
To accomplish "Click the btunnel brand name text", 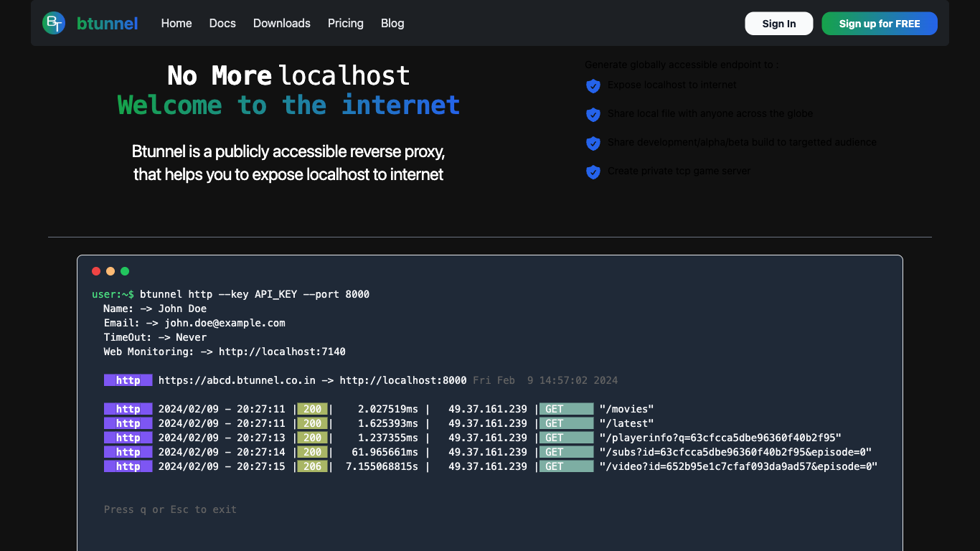I will point(107,23).
